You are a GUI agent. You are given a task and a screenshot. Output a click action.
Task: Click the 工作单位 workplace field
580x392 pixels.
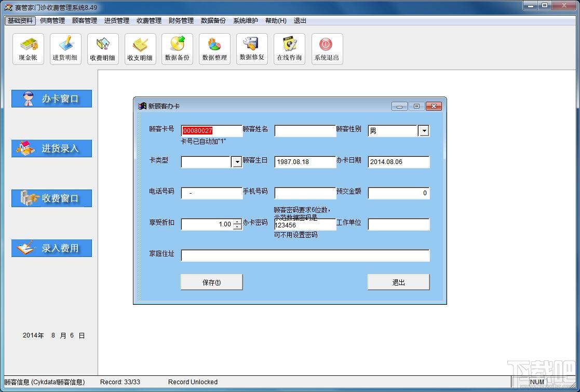click(x=399, y=224)
